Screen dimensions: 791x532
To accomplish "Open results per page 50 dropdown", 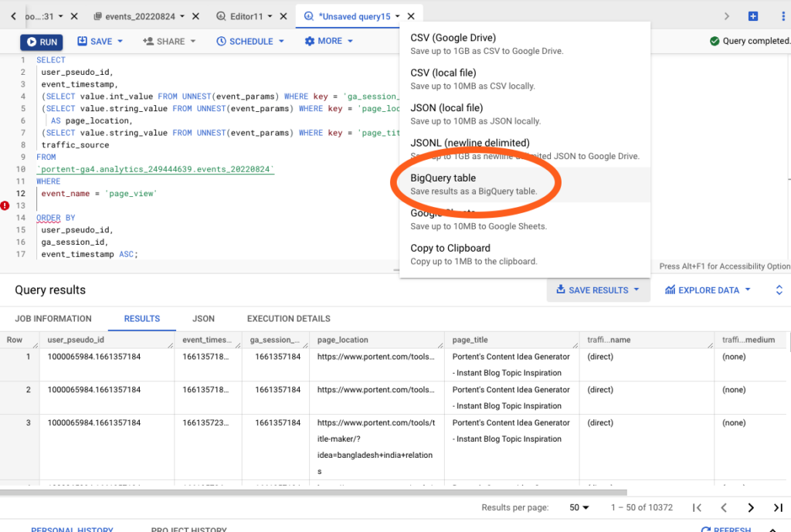I will [x=579, y=507].
